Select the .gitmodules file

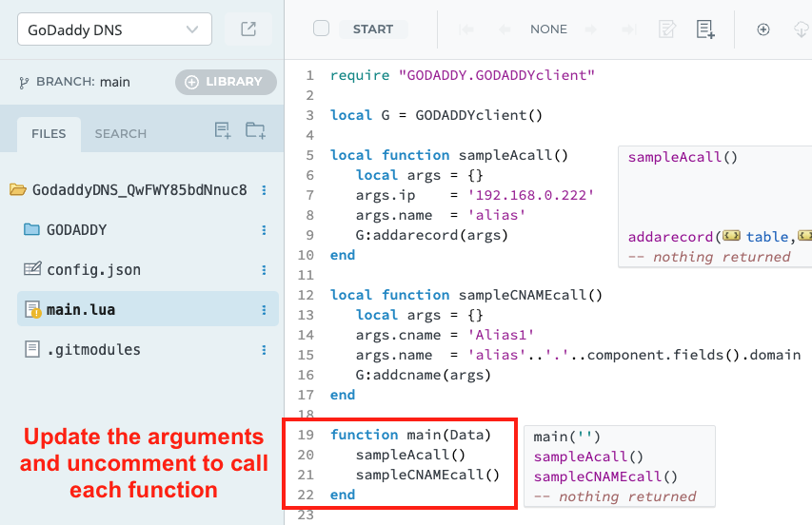click(93, 350)
